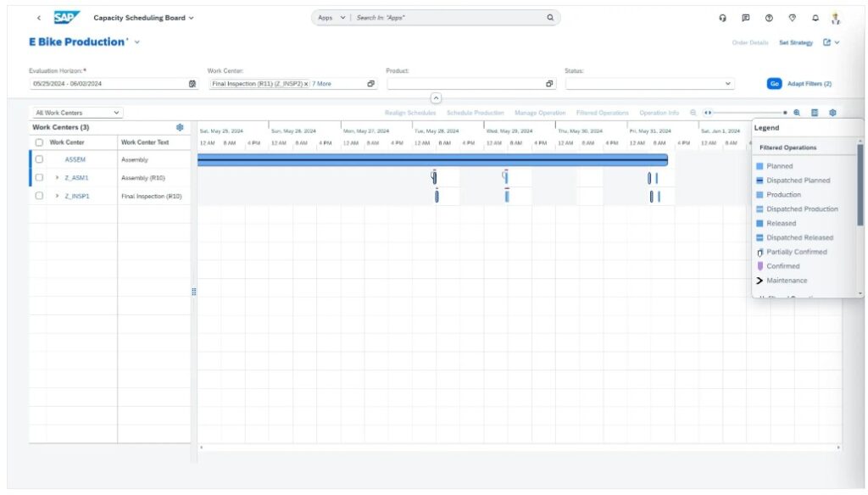
Task: Click the zoom slider handle
Action: click(x=785, y=113)
